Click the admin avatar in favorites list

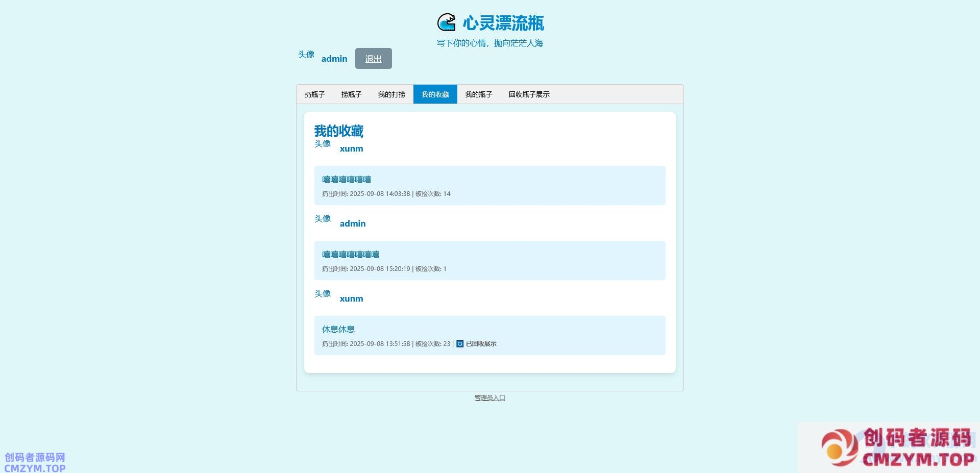[323, 219]
